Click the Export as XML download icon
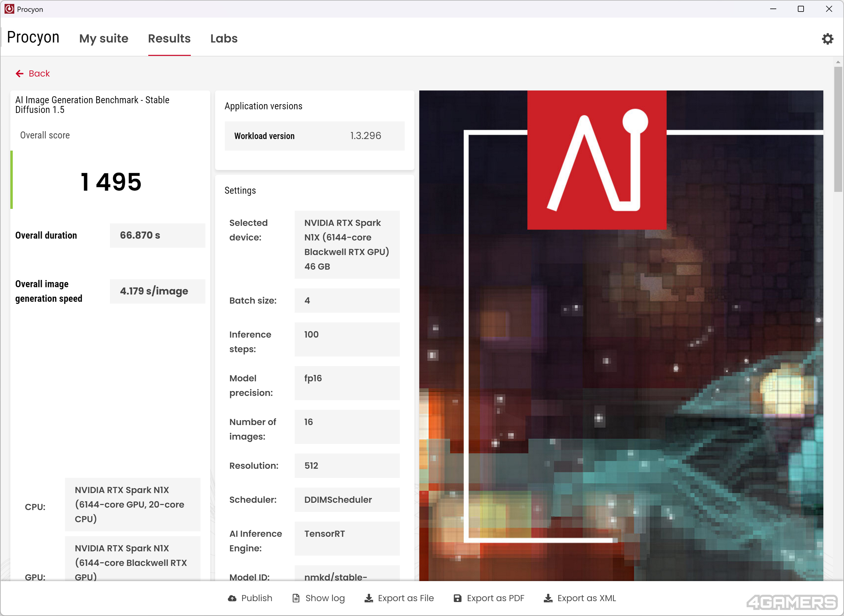The width and height of the screenshot is (844, 616). tap(548, 598)
